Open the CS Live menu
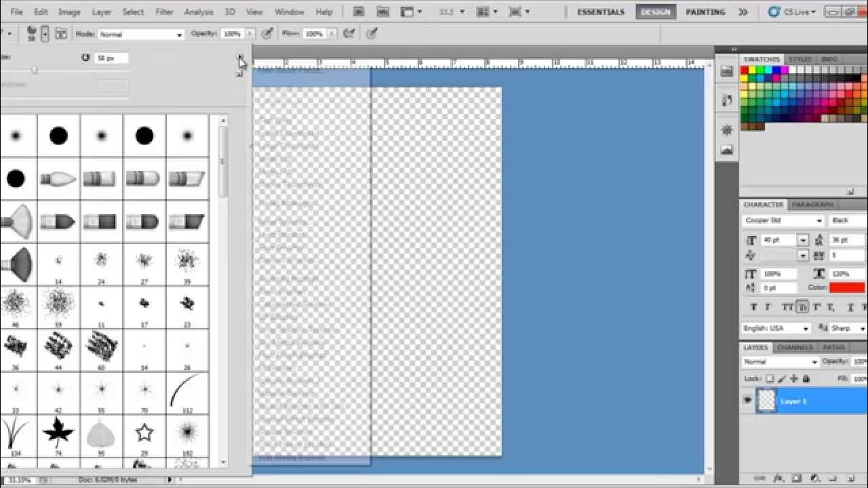The image size is (868, 488). [793, 12]
